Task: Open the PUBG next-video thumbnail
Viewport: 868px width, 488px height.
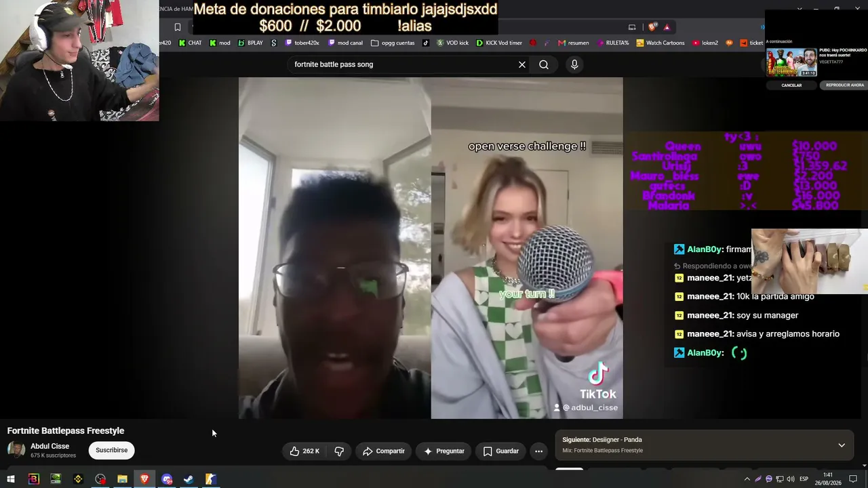Action: click(791, 62)
